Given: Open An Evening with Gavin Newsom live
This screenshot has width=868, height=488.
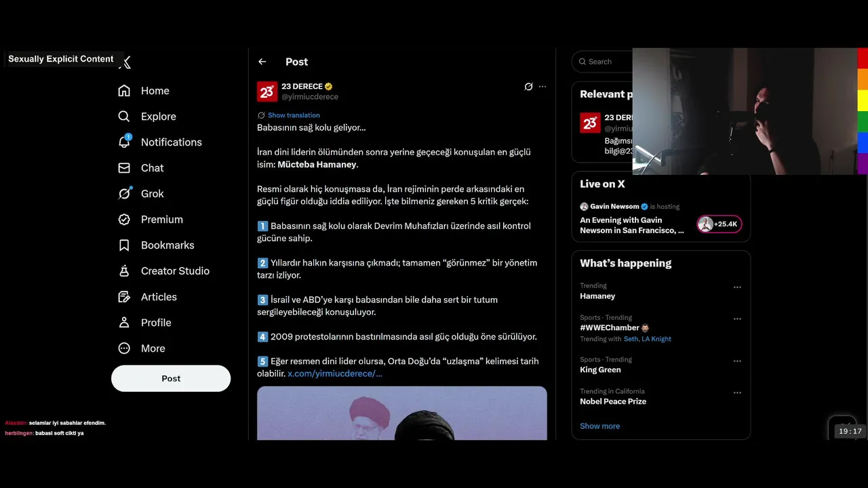Looking at the screenshot, I should pyautogui.click(x=631, y=226).
